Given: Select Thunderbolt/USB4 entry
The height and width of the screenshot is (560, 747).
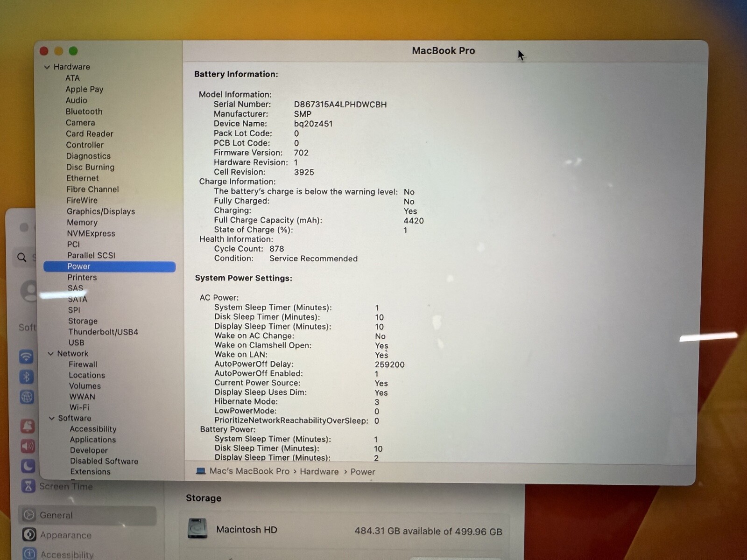Looking at the screenshot, I should tap(103, 332).
